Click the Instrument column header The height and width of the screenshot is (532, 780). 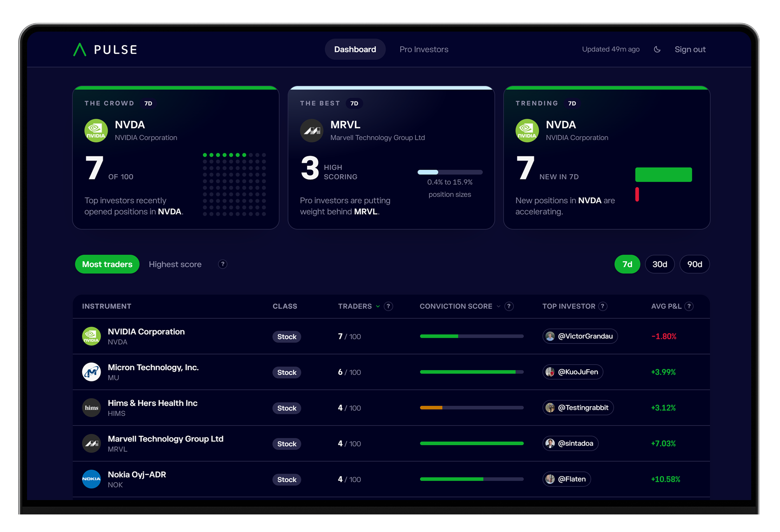coord(107,306)
